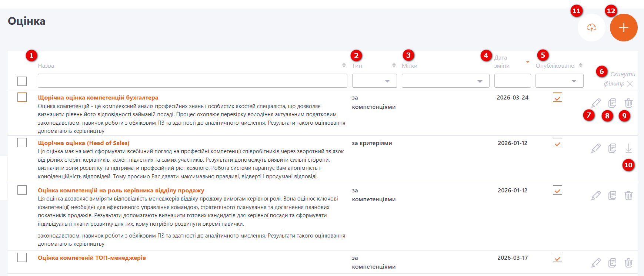Click the pencil icon for 'Оцінка компетеній ТОП-менеджерів'
This screenshot has width=644, height=276.
[596, 263]
